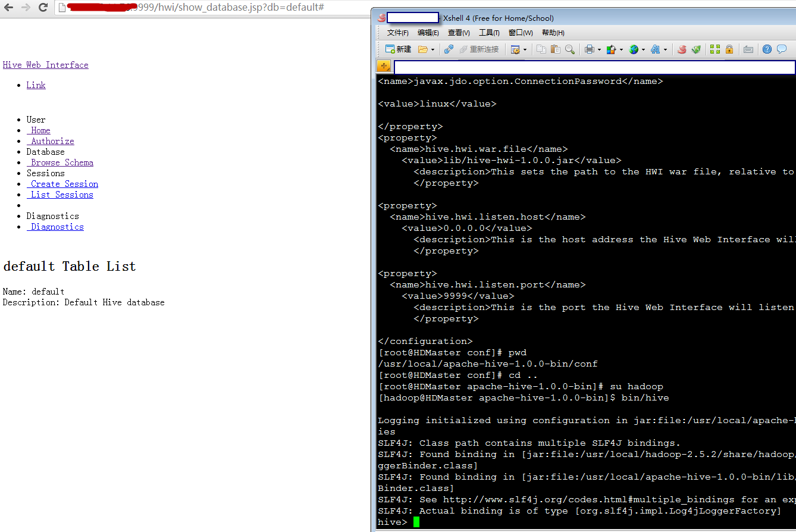Open the folder icon in Xshell toolbar
796x532 pixels.
423,49
